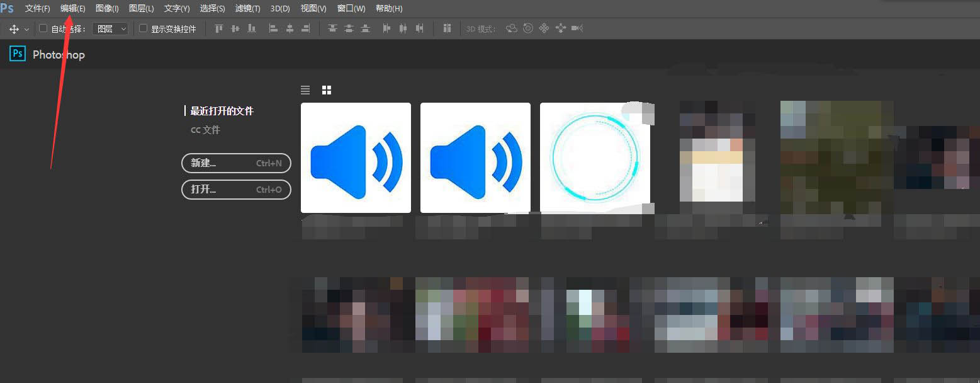
Task: Select the 3D roll object icon
Action: pyautogui.click(x=528, y=28)
